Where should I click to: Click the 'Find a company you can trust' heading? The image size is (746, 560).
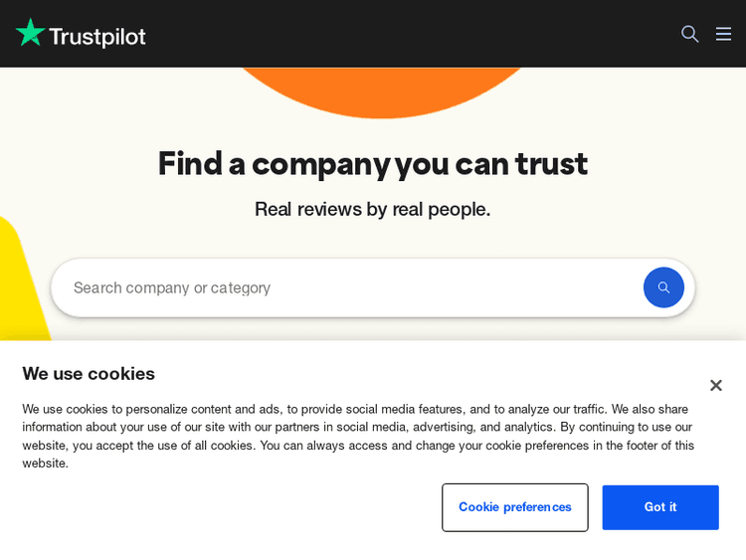[x=372, y=163]
